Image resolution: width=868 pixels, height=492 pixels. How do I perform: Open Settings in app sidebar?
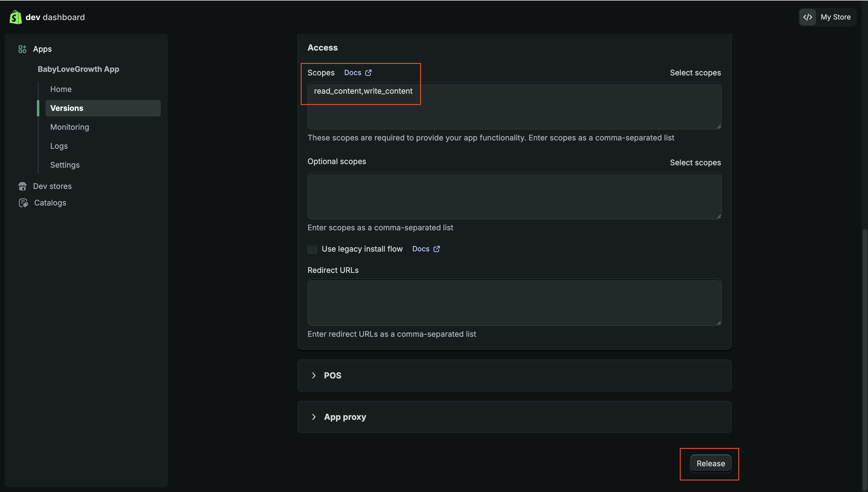[x=65, y=165]
